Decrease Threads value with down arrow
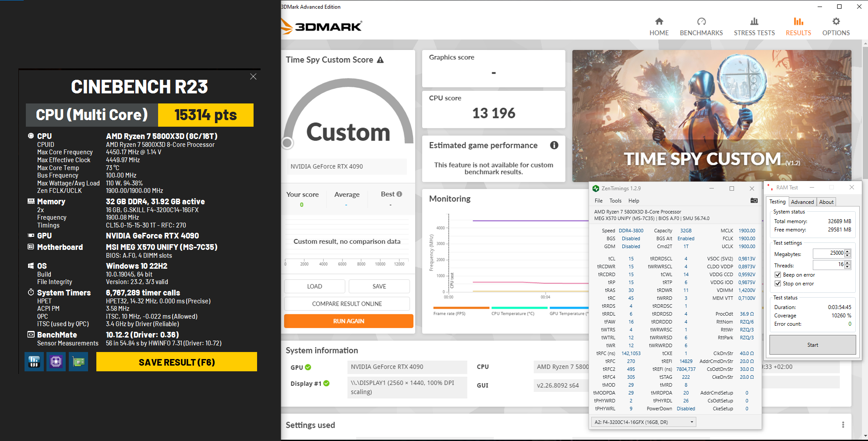 tap(847, 267)
